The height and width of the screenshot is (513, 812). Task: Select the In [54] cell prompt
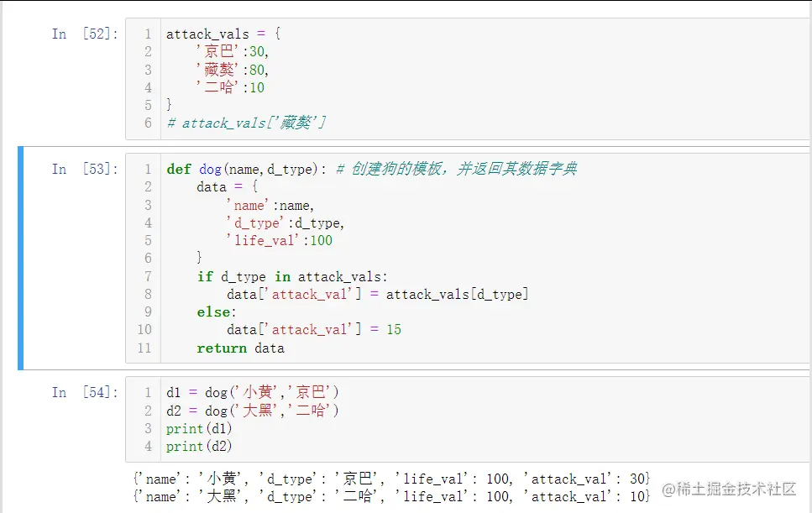click(82, 392)
